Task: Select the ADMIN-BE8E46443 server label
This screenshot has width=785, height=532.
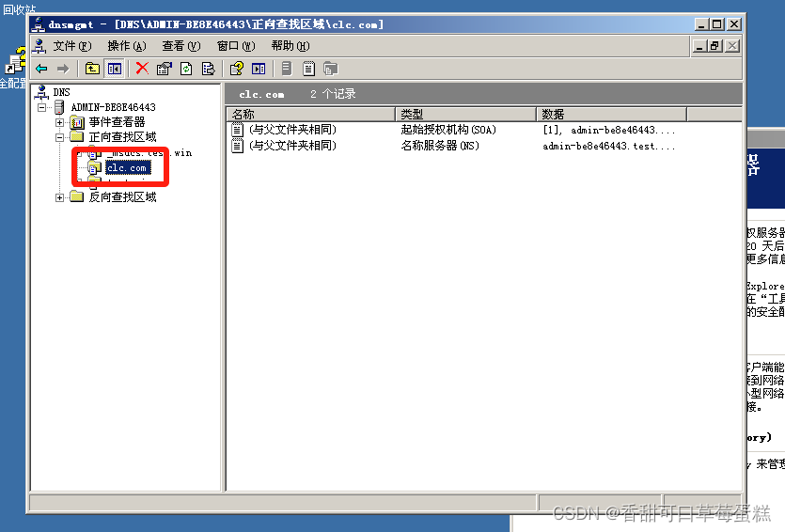Action: (113, 107)
